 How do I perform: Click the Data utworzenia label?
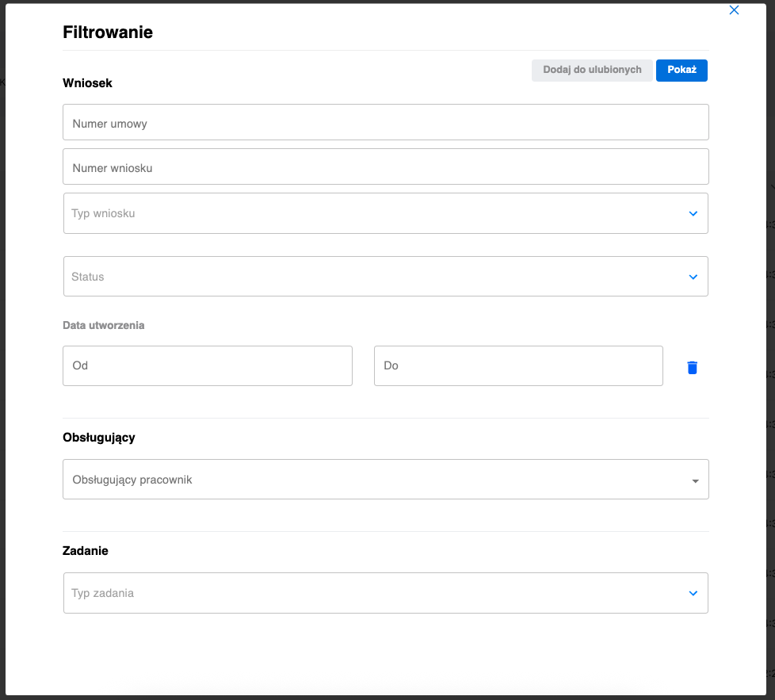104,325
